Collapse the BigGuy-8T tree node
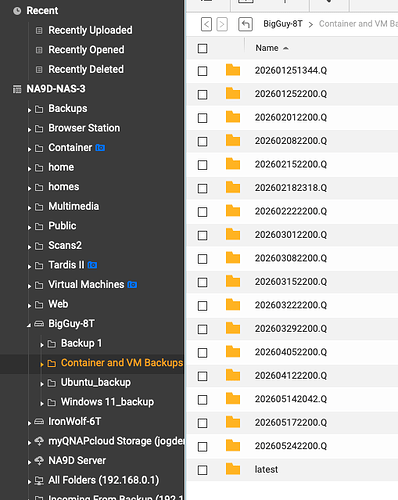Viewport: 398px width, 500px height. click(x=29, y=325)
